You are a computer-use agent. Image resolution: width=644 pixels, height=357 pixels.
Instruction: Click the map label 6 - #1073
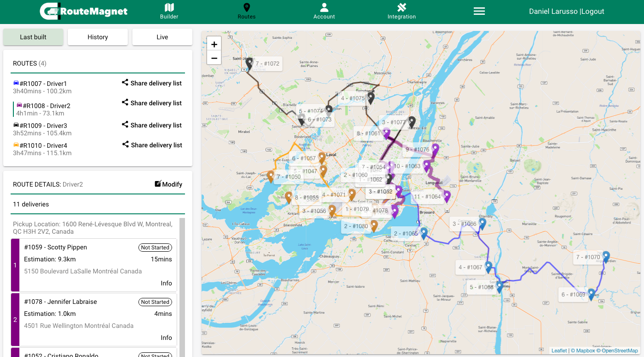click(x=320, y=120)
